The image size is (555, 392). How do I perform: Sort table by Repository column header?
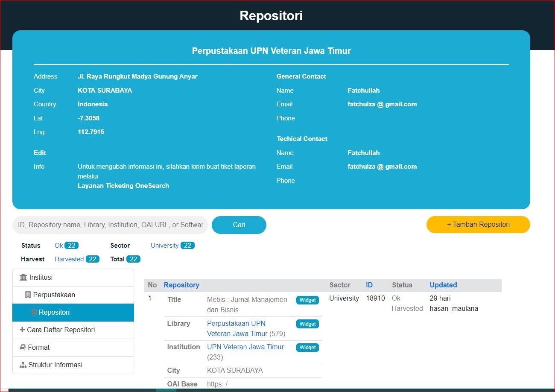click(x=181, y=285)
